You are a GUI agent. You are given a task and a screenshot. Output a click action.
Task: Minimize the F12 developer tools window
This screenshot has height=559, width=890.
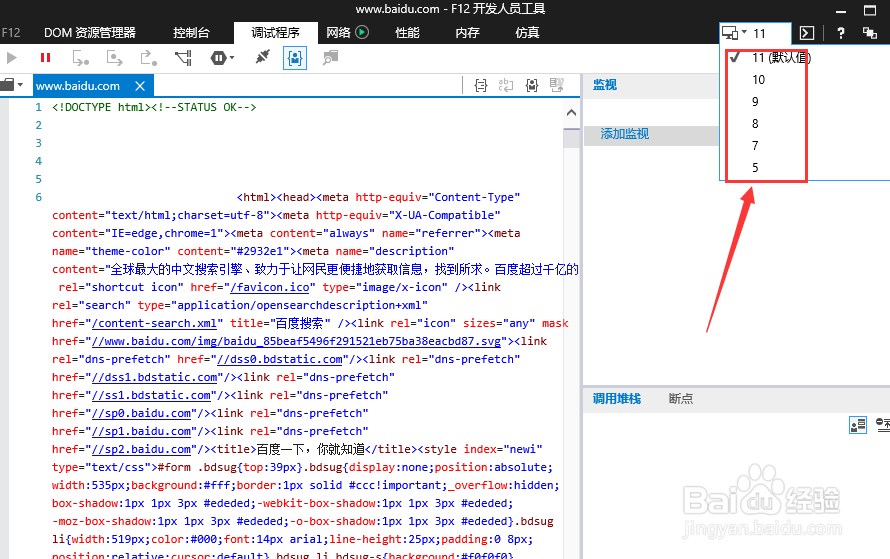[841, 11]
